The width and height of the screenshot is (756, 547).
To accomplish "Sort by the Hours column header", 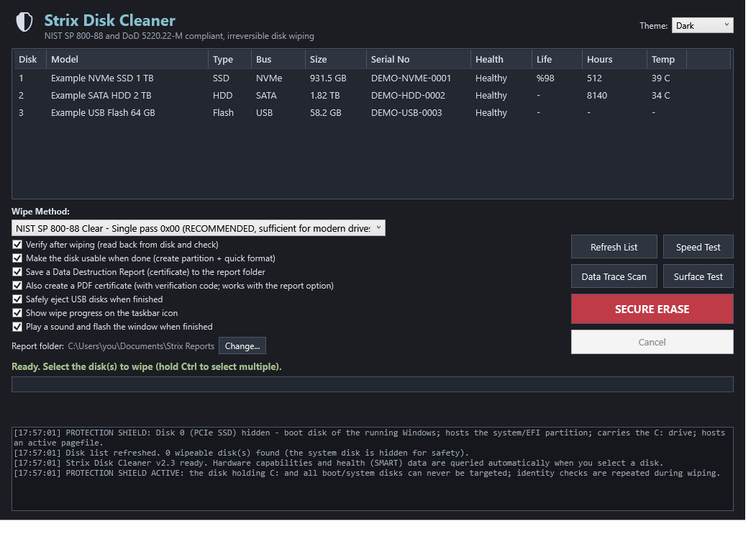I will coord(614,59).
